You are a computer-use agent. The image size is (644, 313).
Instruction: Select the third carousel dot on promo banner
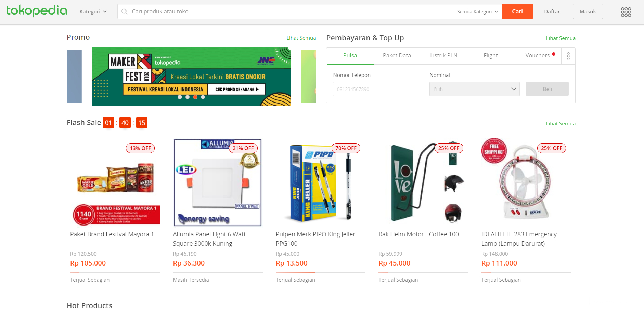(x=195, y=97)
